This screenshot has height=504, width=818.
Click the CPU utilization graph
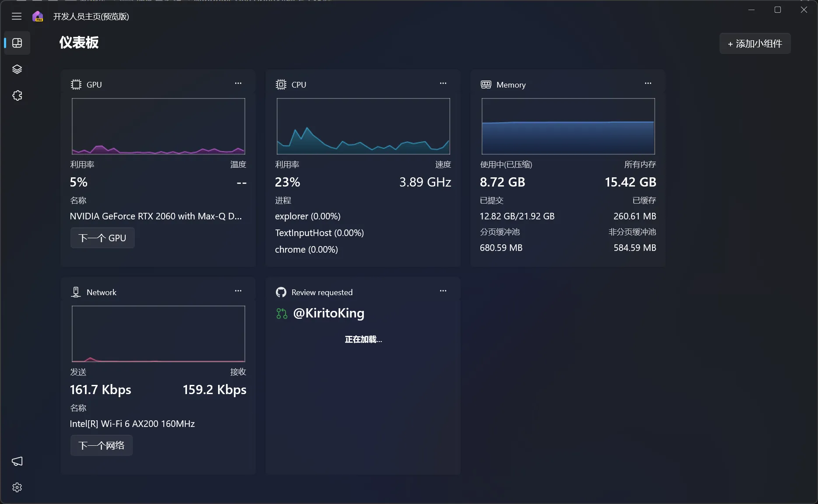[363, 126]
